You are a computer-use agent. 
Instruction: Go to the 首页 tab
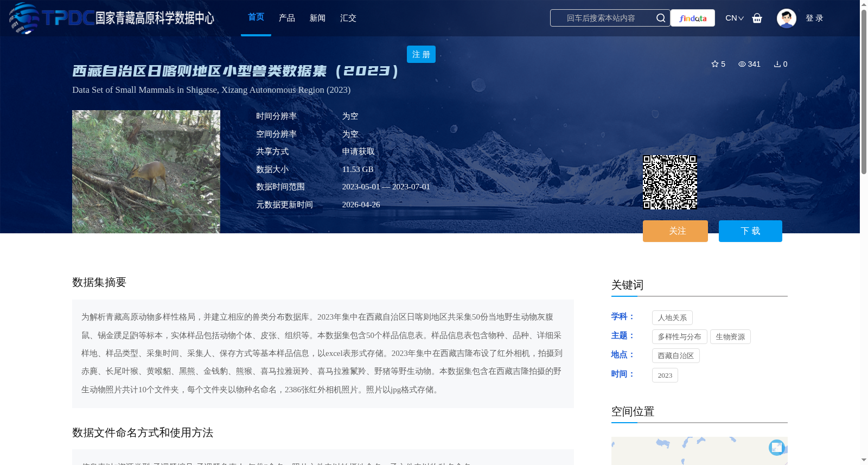tap(256, 17)
